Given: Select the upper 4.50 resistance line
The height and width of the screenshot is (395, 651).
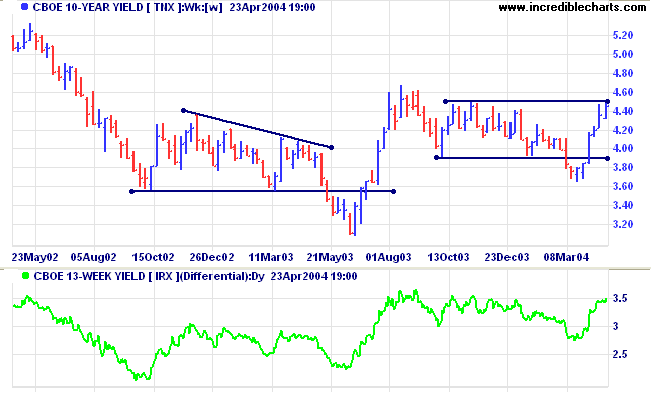Looking at the screenshot, I should [x=526, y=101].
